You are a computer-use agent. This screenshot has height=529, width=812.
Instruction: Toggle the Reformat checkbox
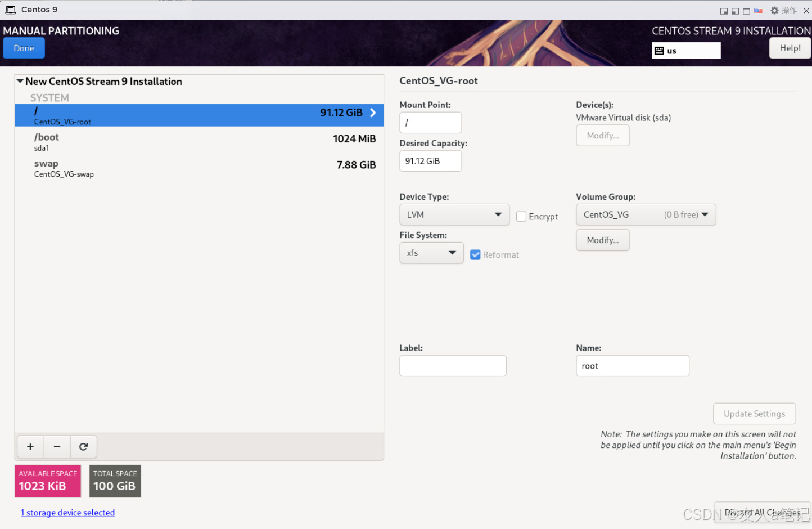click(475, 255)
